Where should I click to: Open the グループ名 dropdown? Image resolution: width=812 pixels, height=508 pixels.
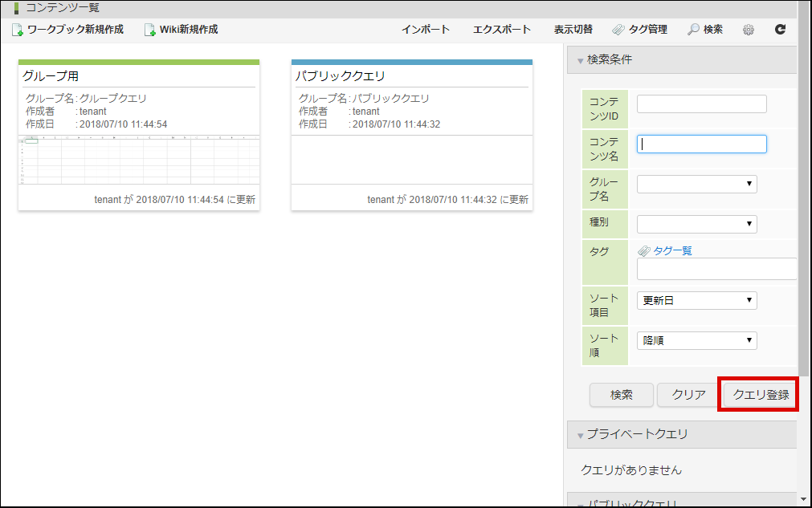pyautogui.click(x=696, y=184)
